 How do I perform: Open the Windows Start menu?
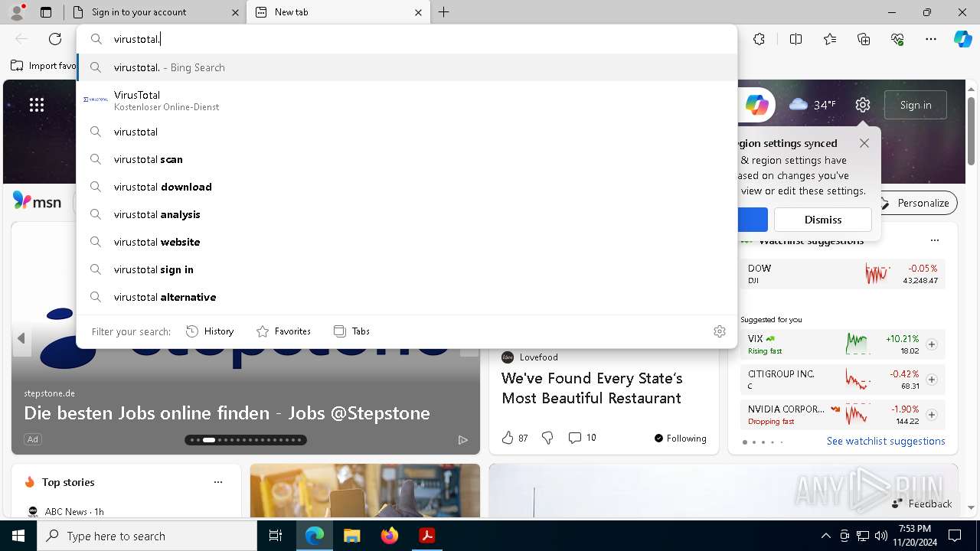[x=18, y=536]
